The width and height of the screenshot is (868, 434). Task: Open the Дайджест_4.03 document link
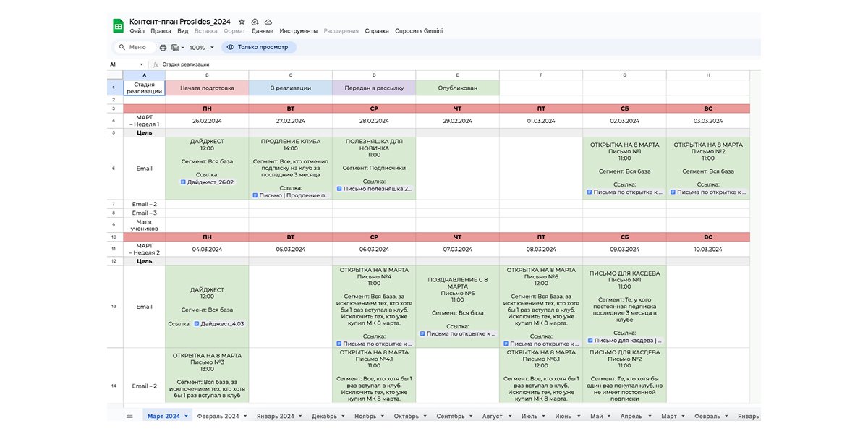tap(220, 324)
